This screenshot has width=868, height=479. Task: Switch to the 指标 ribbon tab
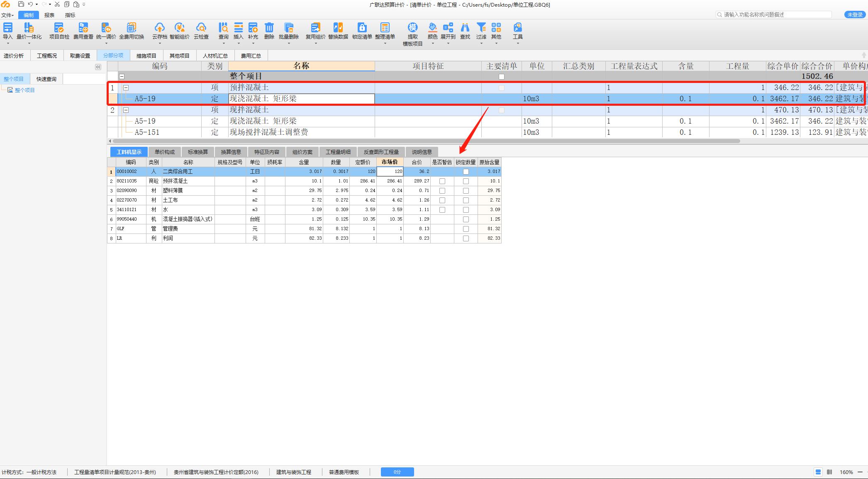[70, 15]
